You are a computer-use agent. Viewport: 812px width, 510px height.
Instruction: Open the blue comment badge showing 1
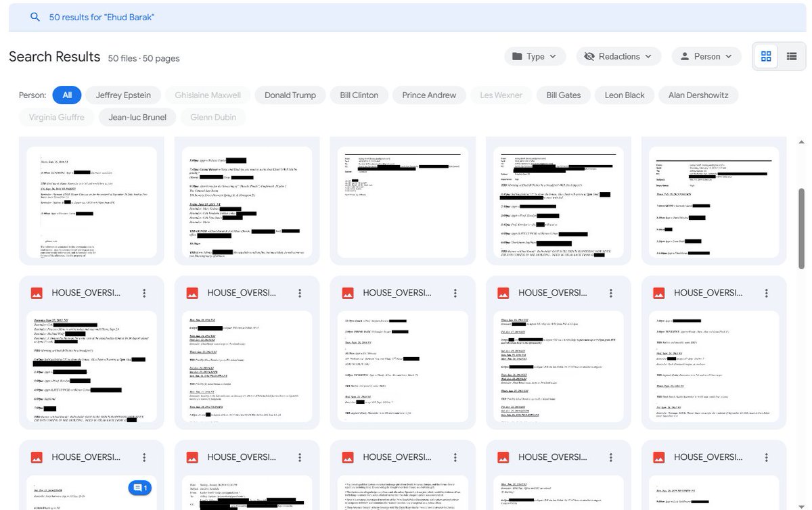[141, 488]
